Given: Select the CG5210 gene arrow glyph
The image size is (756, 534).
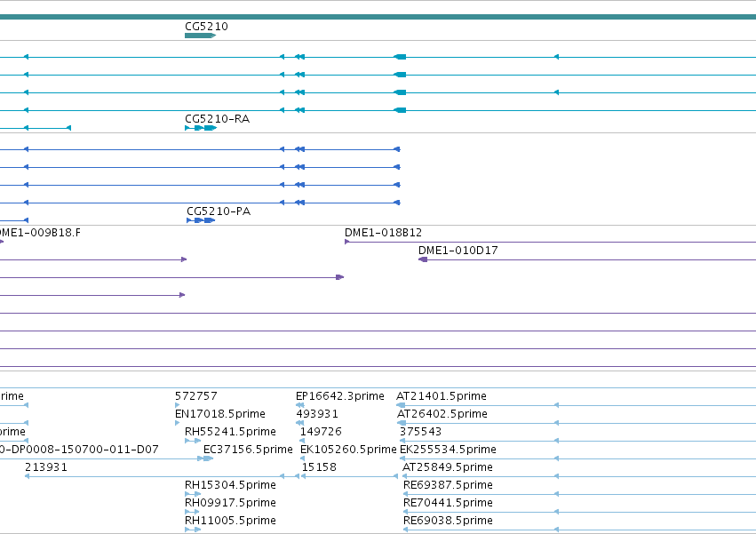Looking at the screenshot, I should click(200, 36).
